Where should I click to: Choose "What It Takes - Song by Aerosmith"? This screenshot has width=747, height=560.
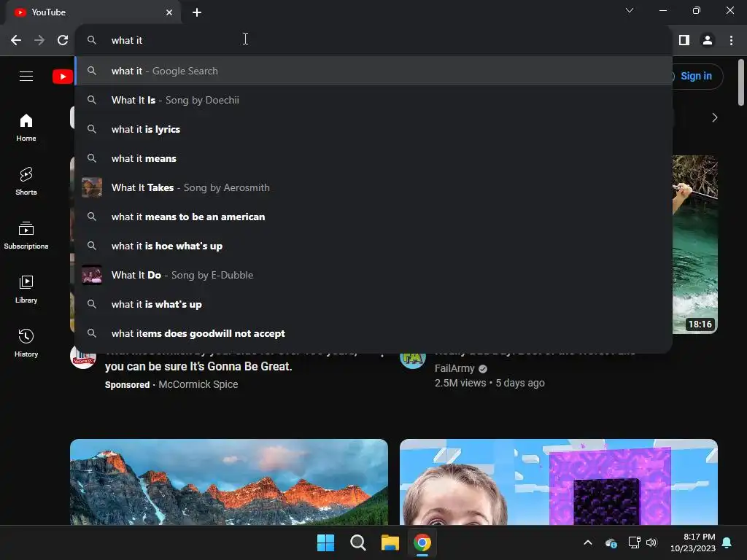(x=373, y=187)
